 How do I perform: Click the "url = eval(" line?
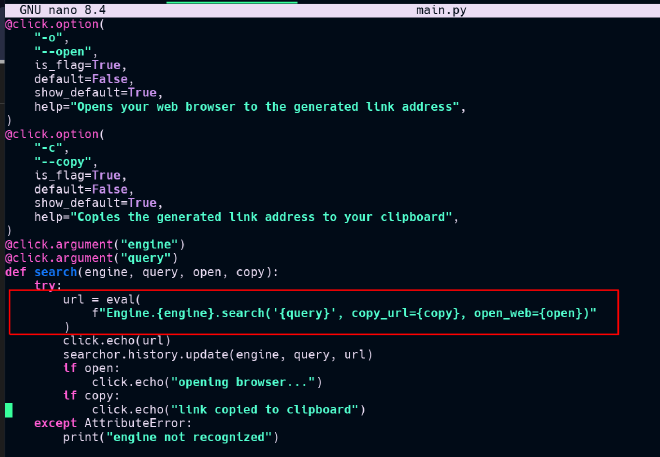(x=102, y=300)
